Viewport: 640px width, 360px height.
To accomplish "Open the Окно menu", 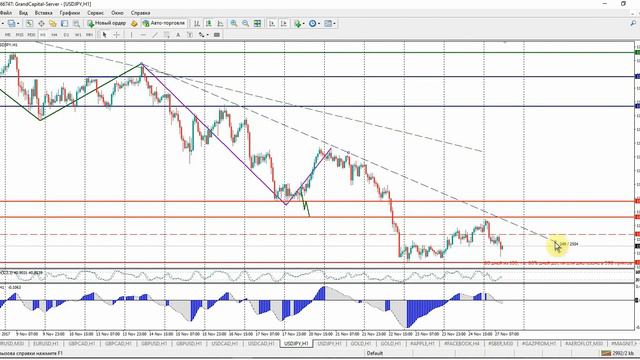I will (118, 13).
